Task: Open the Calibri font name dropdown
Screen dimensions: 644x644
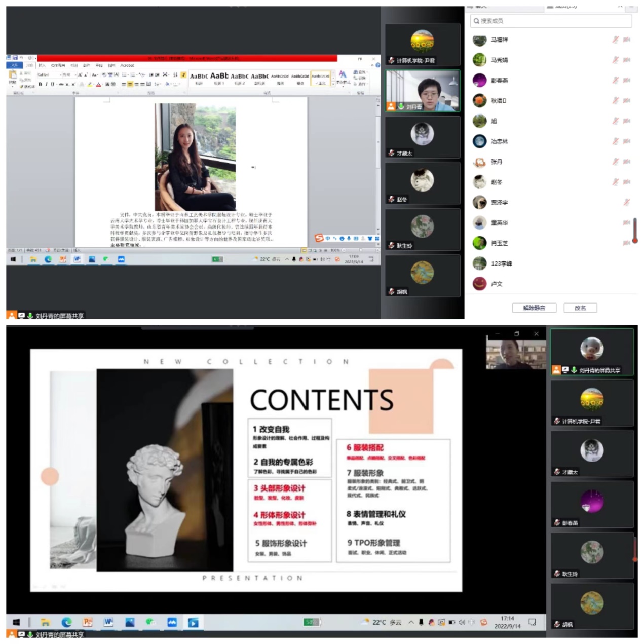Action: coord(48,75)
